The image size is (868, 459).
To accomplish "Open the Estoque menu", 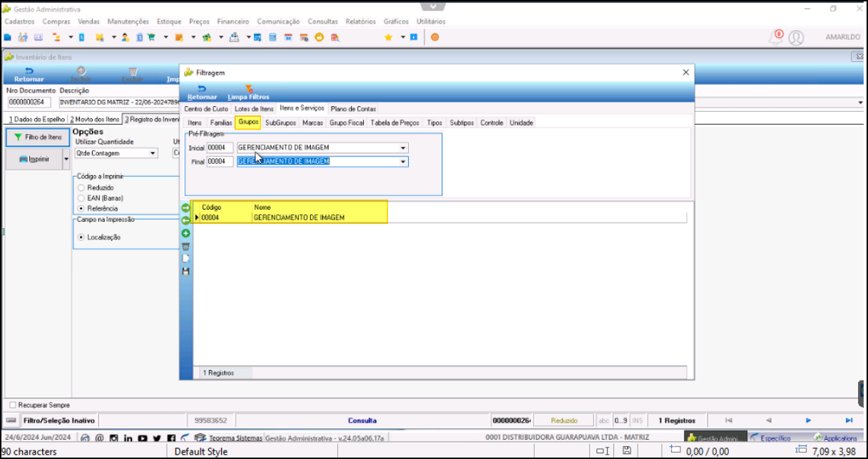I will [x=169, y=21].
